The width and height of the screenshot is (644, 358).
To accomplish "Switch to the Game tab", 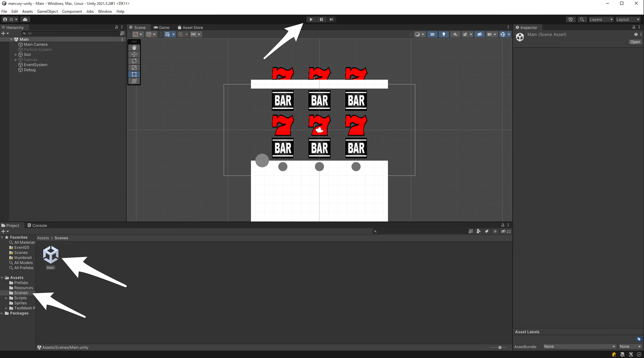I will (161, 27).
